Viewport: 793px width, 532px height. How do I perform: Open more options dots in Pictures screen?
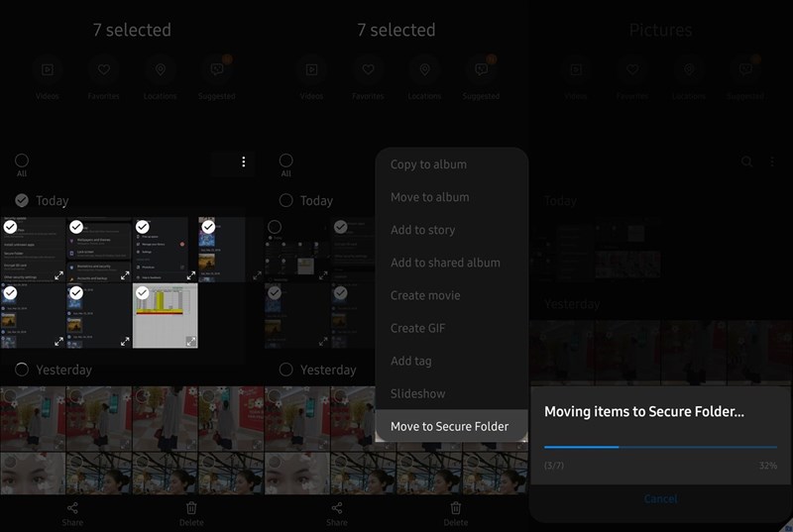(772, 161)
